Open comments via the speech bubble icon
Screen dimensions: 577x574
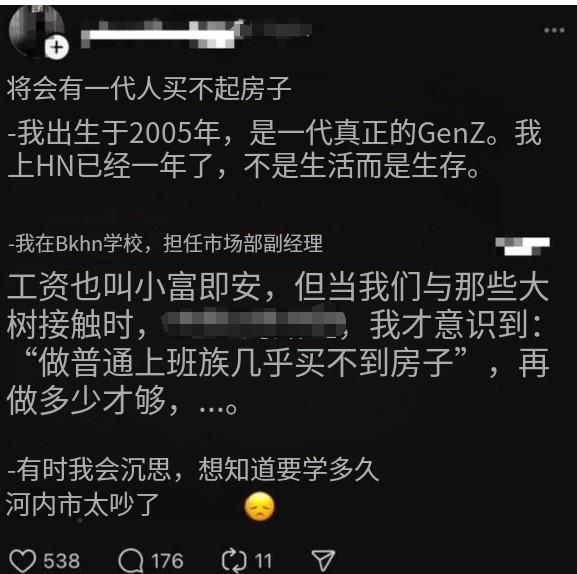[x=131, y=561]
